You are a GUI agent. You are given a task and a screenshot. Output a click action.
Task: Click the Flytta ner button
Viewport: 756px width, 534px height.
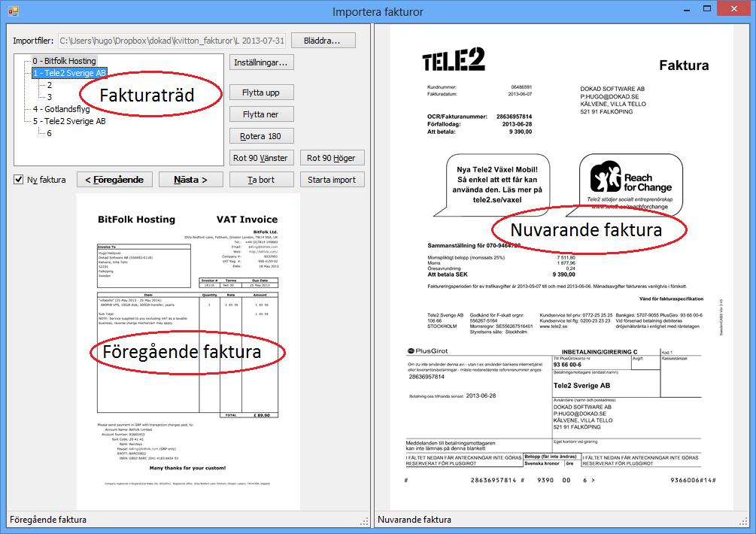click(261, 114)
